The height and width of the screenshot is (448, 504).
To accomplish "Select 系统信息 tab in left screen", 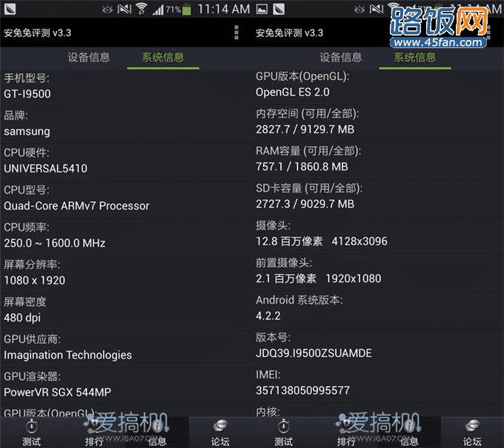I will (x=163, y=57).
